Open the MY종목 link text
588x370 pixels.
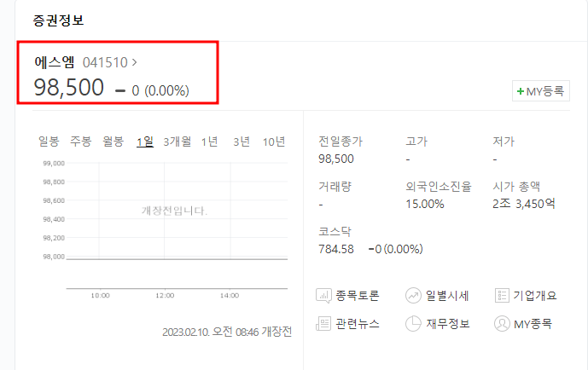[533, 324]
